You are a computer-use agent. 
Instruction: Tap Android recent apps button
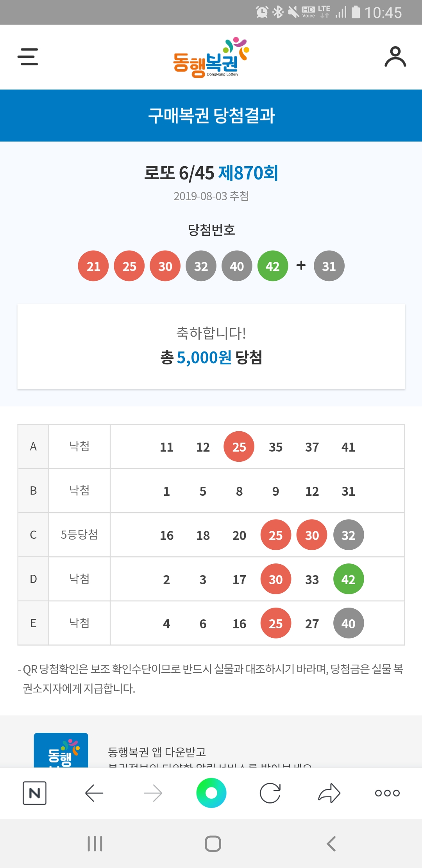95,843
